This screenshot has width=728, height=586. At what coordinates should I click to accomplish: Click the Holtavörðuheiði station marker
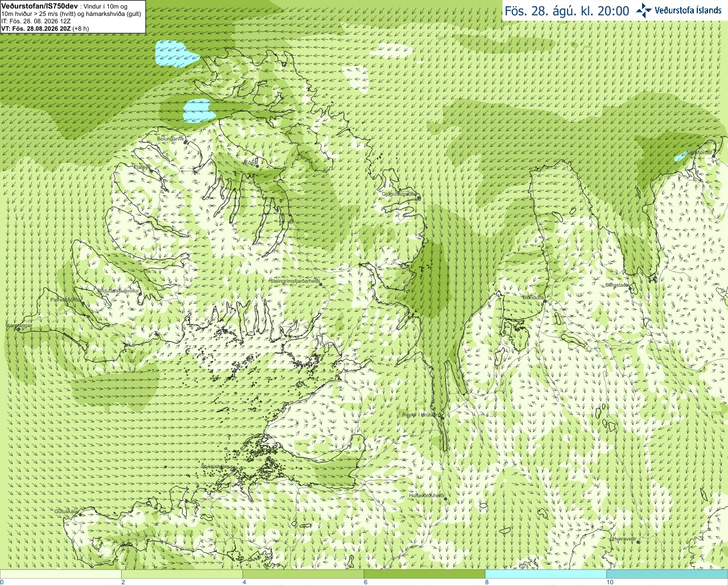tap(445, 499)
